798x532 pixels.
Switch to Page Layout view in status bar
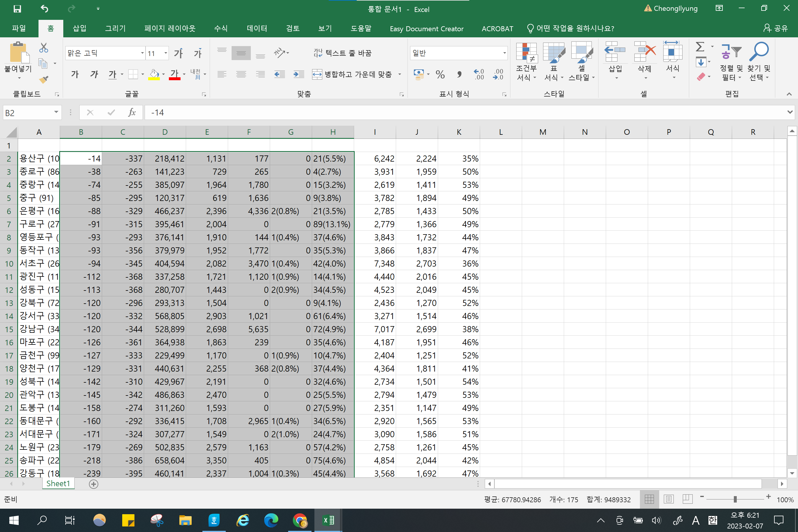(x=668, y=499)
